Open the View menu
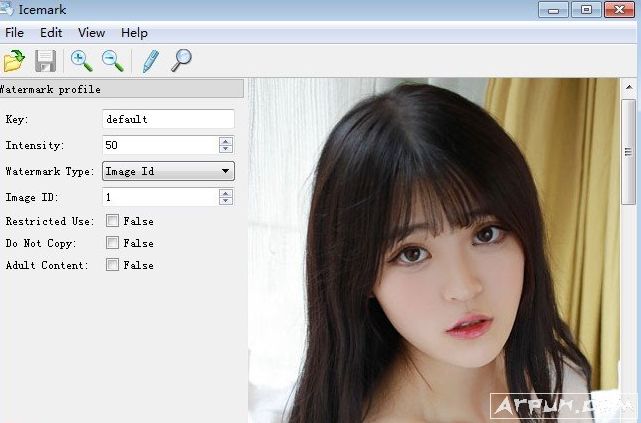This screenshot has height=423, width=641. (91, 33)
